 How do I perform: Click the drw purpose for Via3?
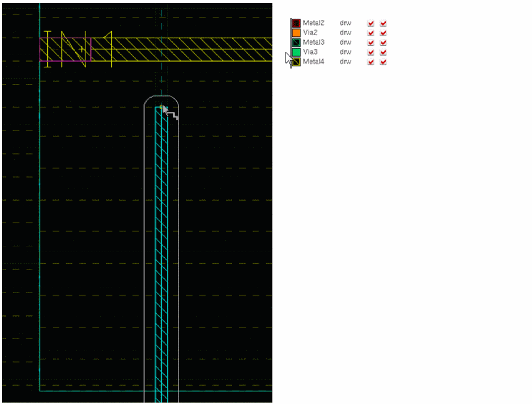(346, 52)
